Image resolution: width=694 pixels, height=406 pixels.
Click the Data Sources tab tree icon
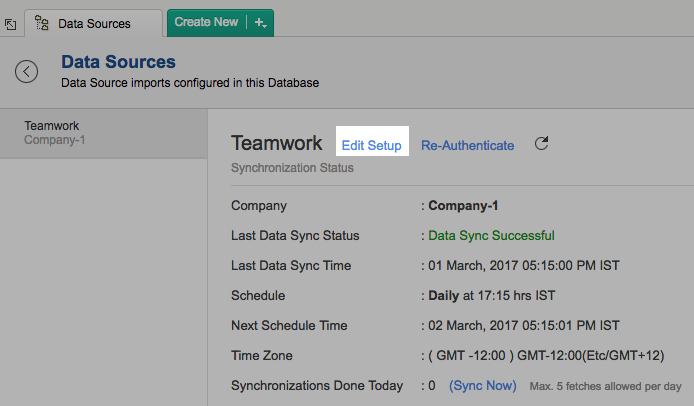[43, 23]
